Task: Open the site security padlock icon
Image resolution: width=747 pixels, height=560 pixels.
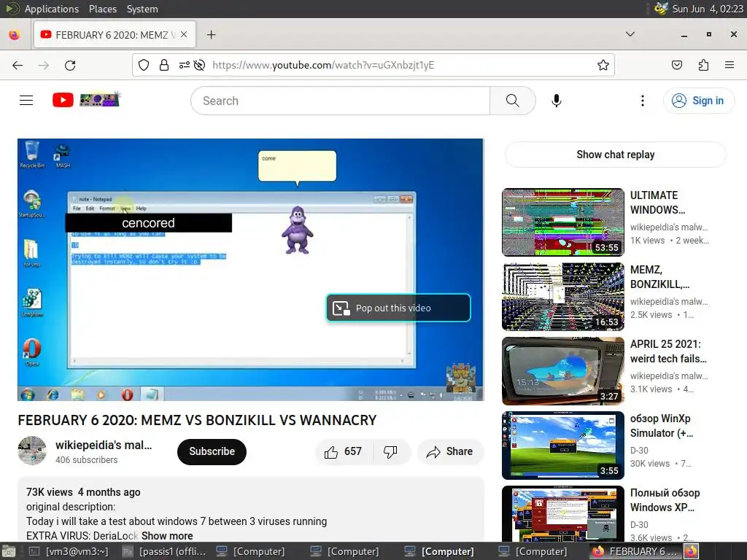Action: pyautogui.click(x=164, y=65)
